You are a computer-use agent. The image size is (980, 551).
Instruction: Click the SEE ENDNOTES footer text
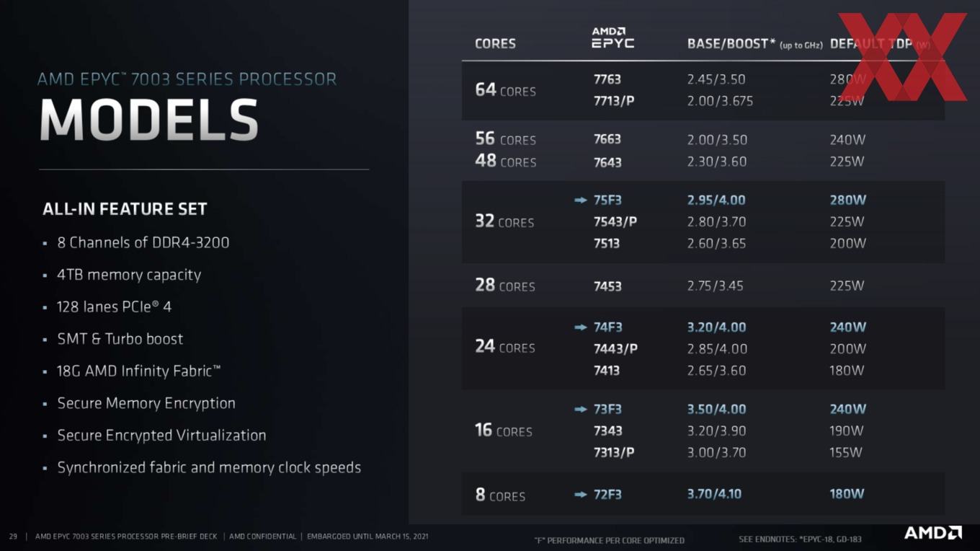tap(800, 539)
